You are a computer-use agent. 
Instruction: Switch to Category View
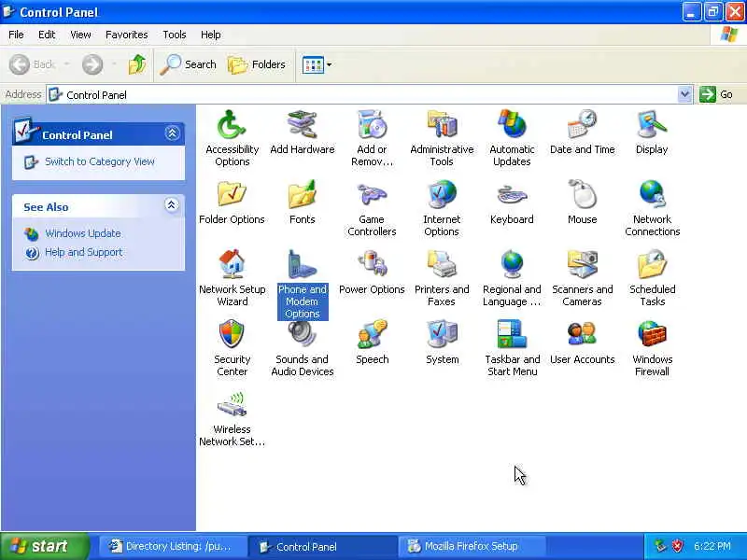100,161
